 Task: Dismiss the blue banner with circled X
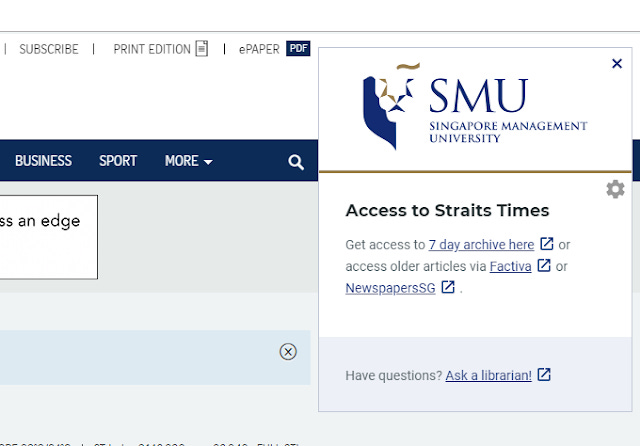tap(288, 352)
